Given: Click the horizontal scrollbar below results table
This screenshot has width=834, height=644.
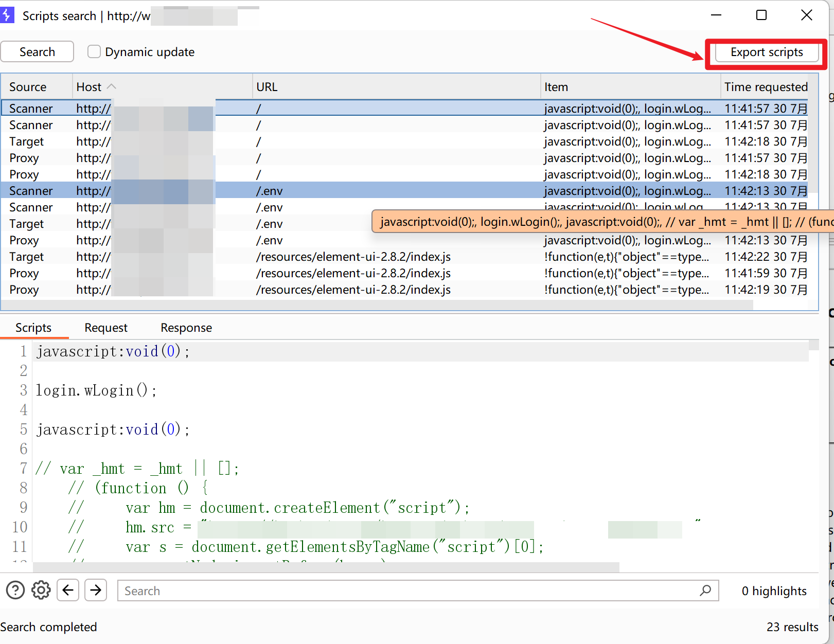Looking at the screenshot, I should 377,305.
